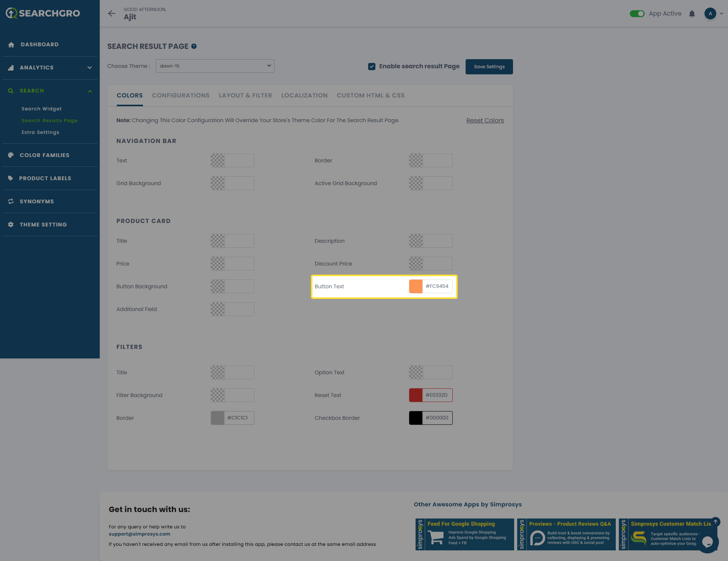
Task: Open Dashboard via home icon
Action: [x=11, y=45]
